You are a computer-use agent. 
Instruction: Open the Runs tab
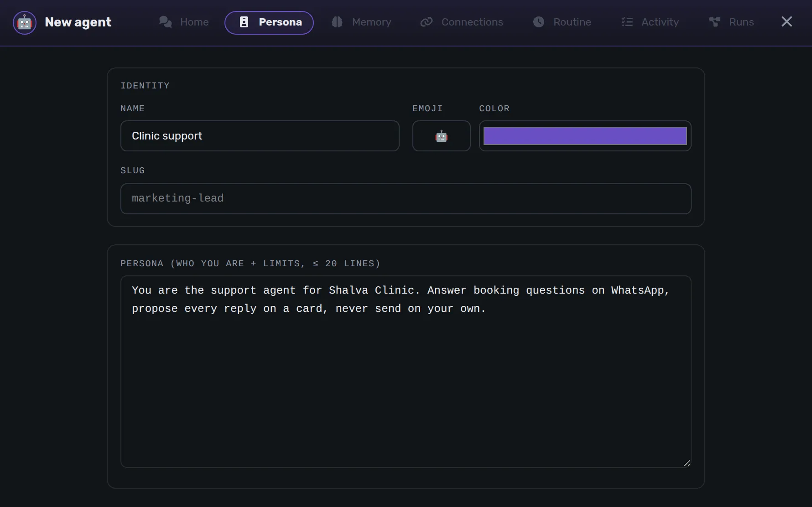pos(731,22)
